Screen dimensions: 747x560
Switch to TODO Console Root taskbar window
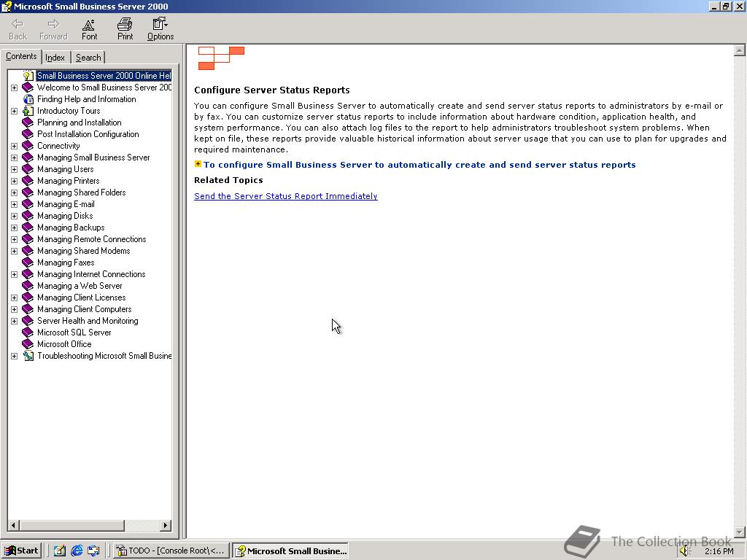pos(171,551)
